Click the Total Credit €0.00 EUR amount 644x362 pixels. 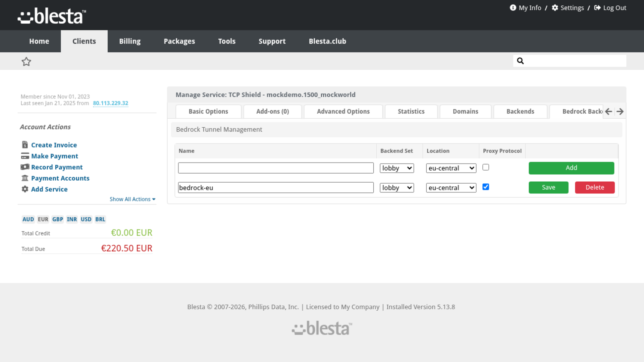pyautogui.click(x=132, y=233)
